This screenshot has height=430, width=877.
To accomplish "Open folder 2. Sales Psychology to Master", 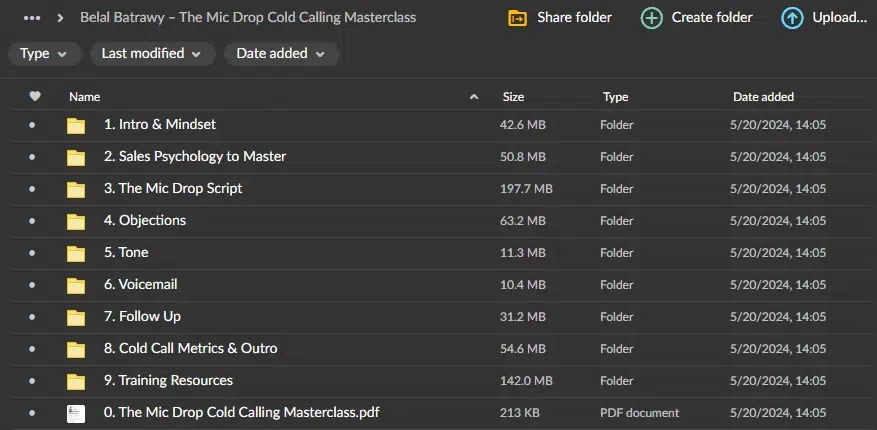I will point(195,157).
